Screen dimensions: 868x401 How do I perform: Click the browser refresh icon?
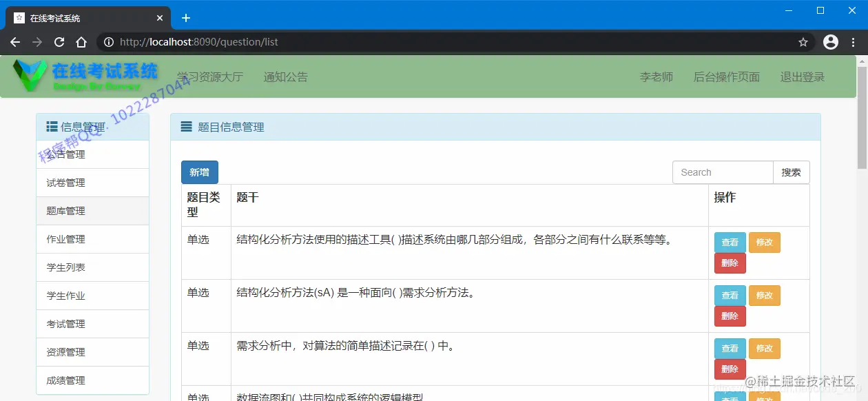59,41
